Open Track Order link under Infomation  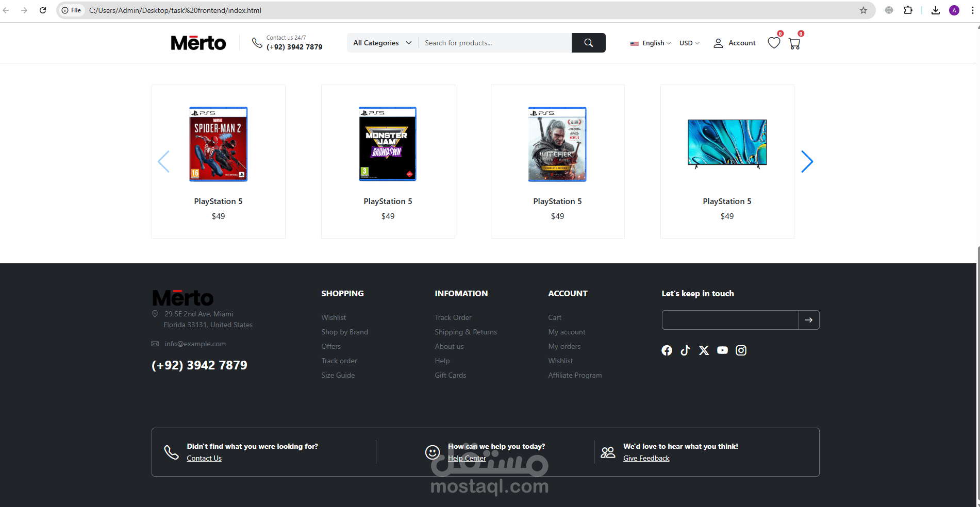[453, 317]
